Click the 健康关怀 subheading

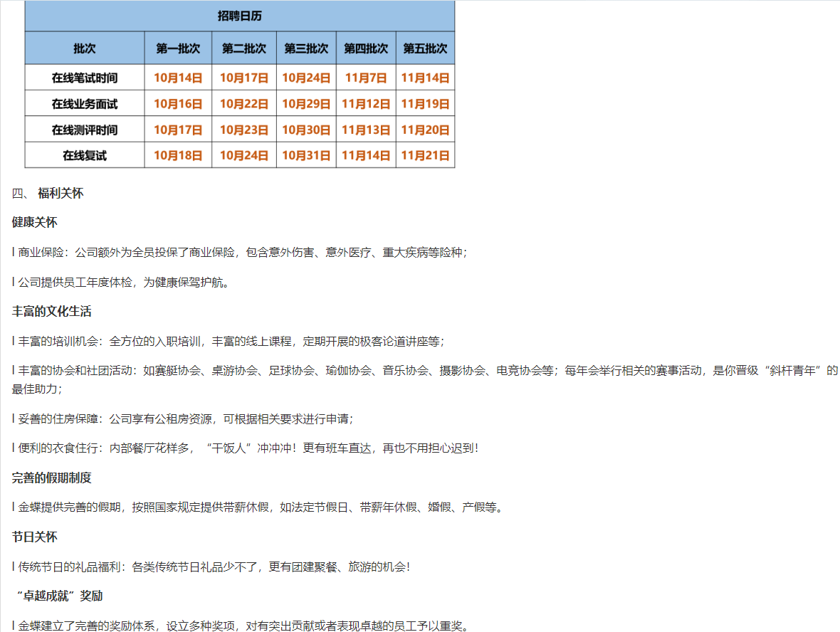(34, 222)
